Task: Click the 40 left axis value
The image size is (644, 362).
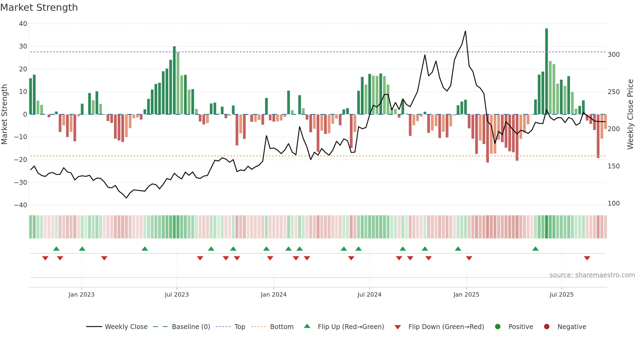Action: point(23,24)
